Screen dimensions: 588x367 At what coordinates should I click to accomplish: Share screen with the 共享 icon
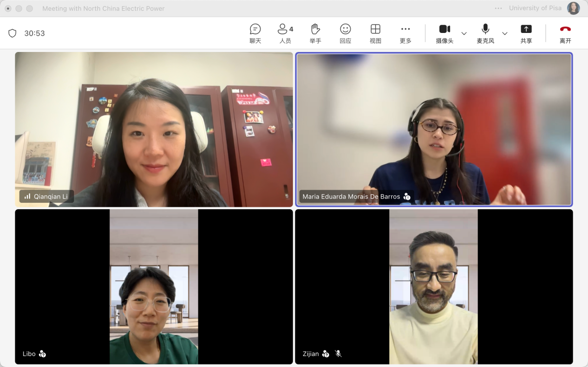point(526,33)
